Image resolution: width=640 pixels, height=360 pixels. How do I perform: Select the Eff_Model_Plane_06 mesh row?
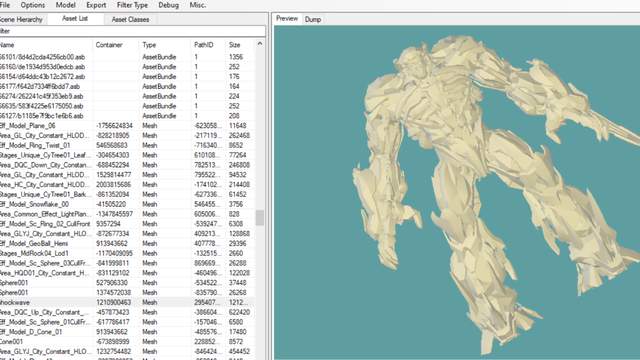coord(127,126)
